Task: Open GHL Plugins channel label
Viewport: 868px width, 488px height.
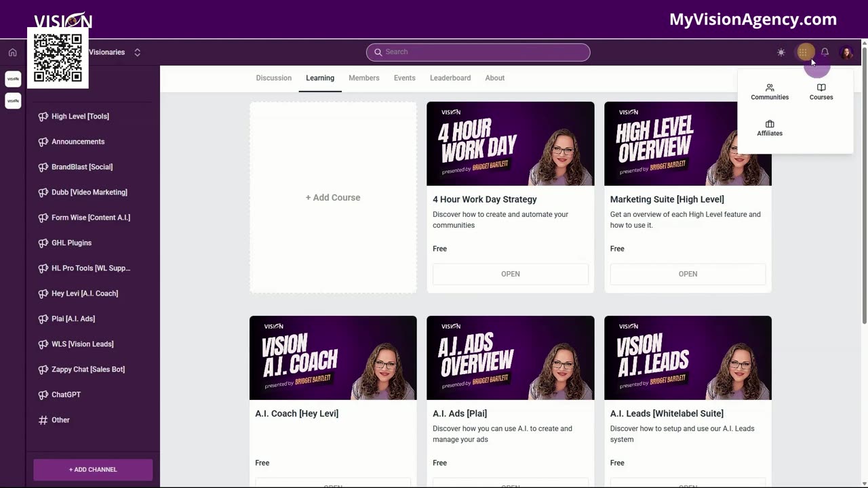Action: [71, 243]
